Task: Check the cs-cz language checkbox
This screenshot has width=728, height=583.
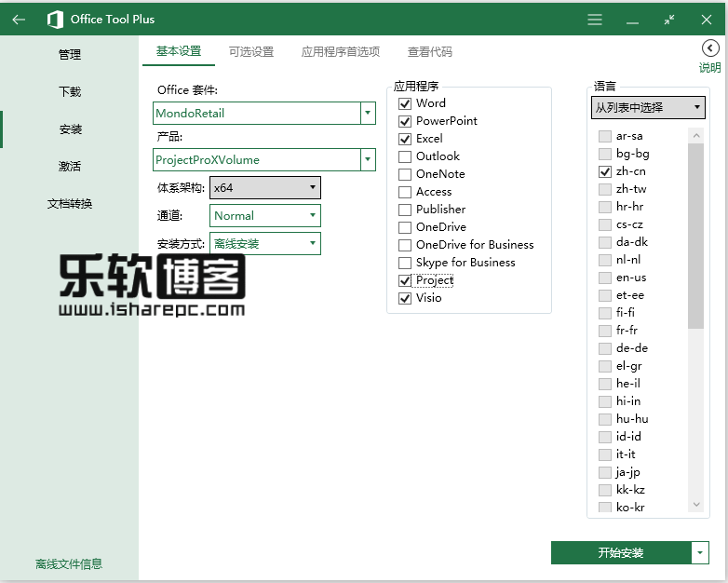Action: [x=604, y=224]
